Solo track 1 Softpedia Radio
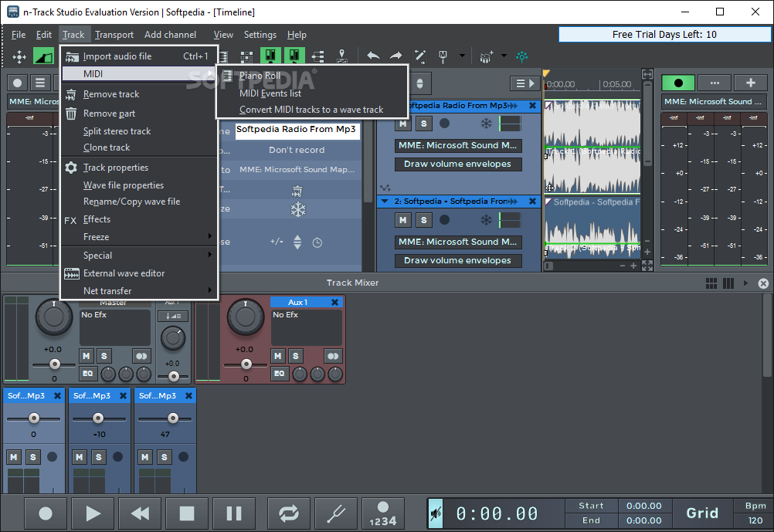The width and height of the screenshot is (774, 532). (x=423, y=124)
